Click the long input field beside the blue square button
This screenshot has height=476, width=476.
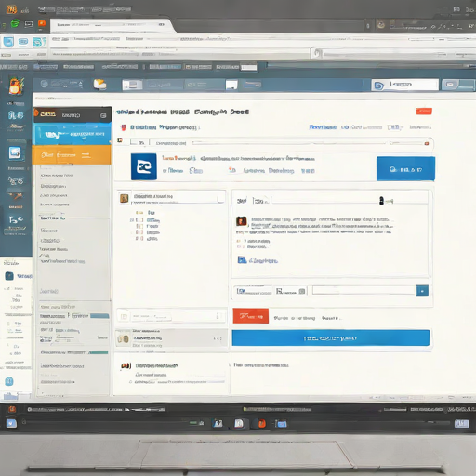coord(364,290)
